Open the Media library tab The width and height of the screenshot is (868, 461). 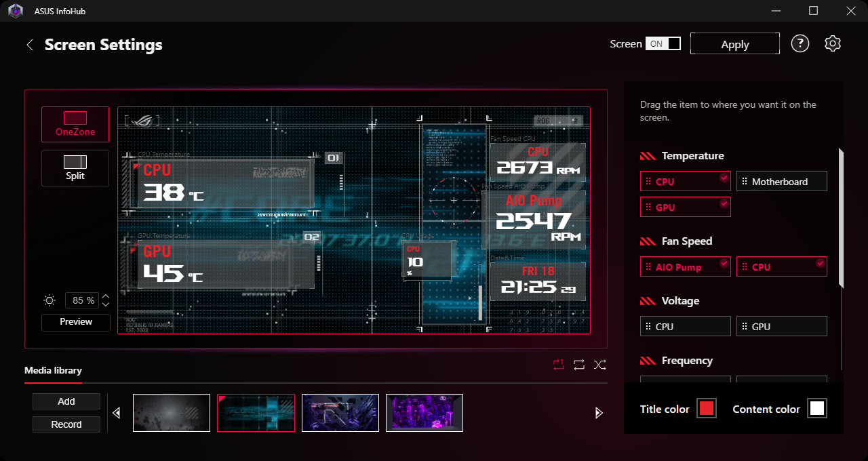pyautogui.click(x=53, y=370)
